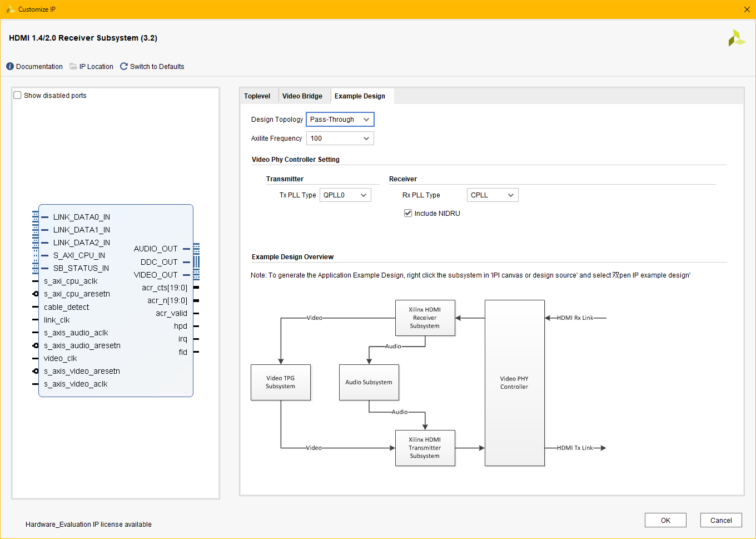Viewport: 756px width, 539px height.
Task: Open the Documentation info icon
Action: [x=10, y=66]
